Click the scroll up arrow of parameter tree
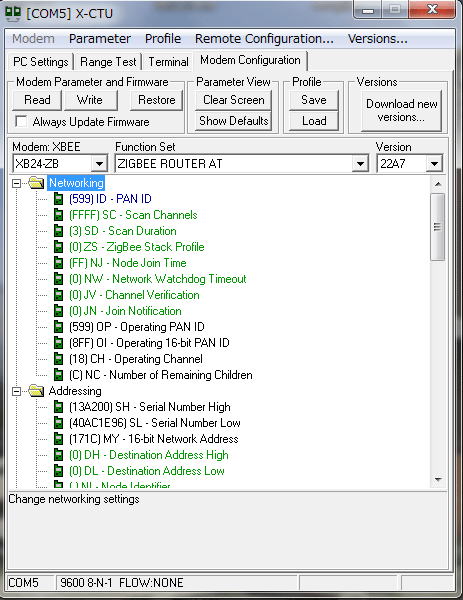Viewport: 463px width, 600px height. (x=438, y=184)
